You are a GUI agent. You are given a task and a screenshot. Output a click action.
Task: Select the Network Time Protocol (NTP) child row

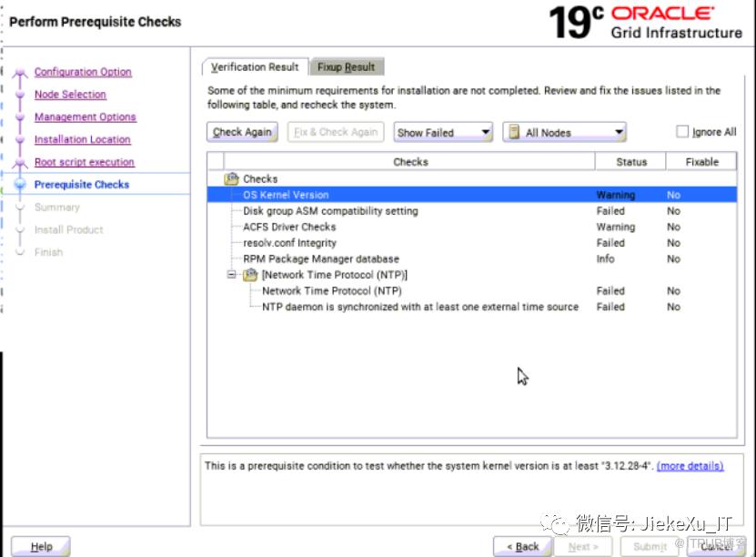pyautogui.click(x=472, y=291)
